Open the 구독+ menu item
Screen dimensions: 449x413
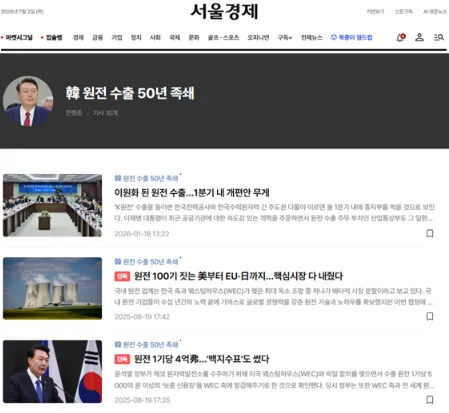pyautogui.click(x=285, y=37)
